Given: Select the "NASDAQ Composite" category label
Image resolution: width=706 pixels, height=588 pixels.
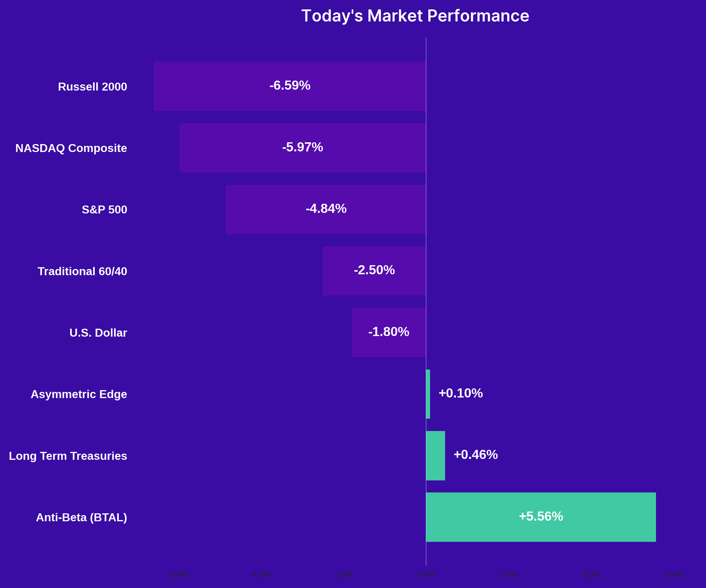Looking at the screenshot, I should (71, 148).
